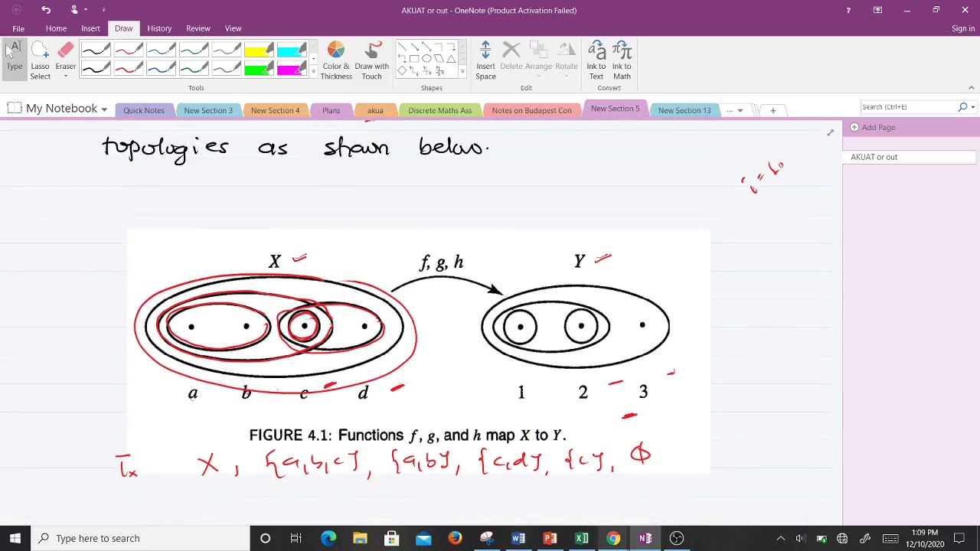This screenshot has height=551, width=980.
Task: Switch to Excel from taskbar
Action: [582, 538]
